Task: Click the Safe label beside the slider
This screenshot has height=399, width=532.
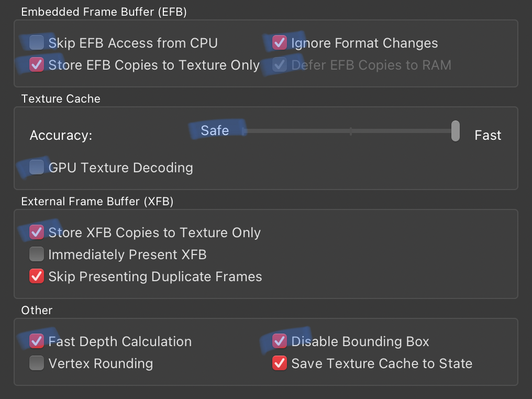Action: pyautogui.click(x=215, y=130)
